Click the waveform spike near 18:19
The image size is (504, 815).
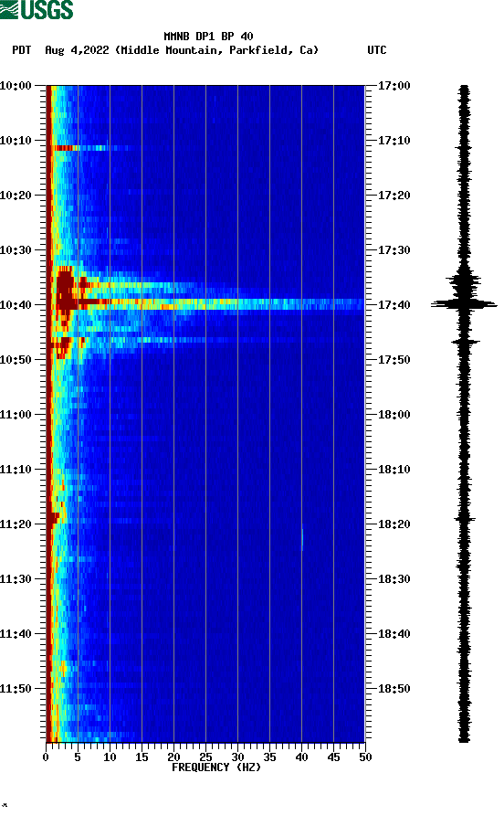[465, 519]
